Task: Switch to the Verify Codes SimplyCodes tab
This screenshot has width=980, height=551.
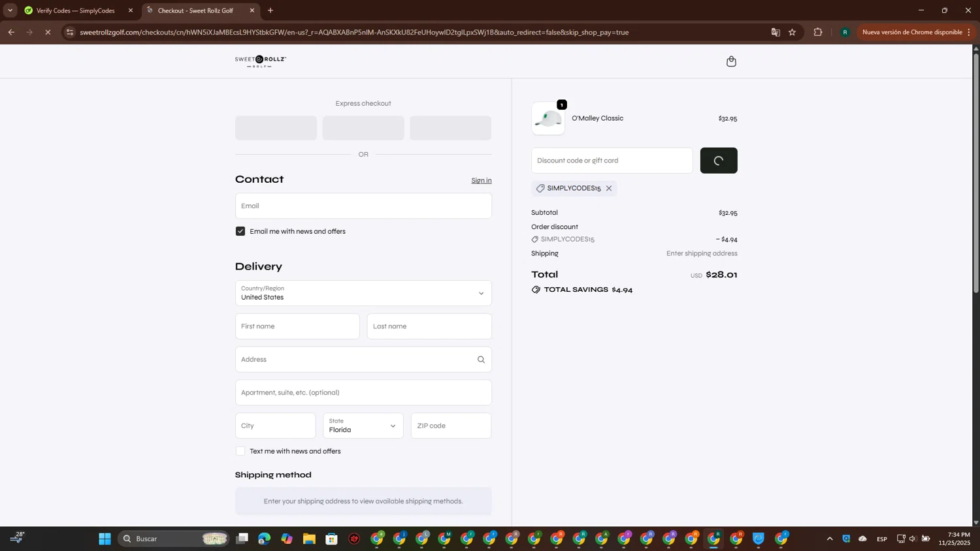Action: [76, 10]
